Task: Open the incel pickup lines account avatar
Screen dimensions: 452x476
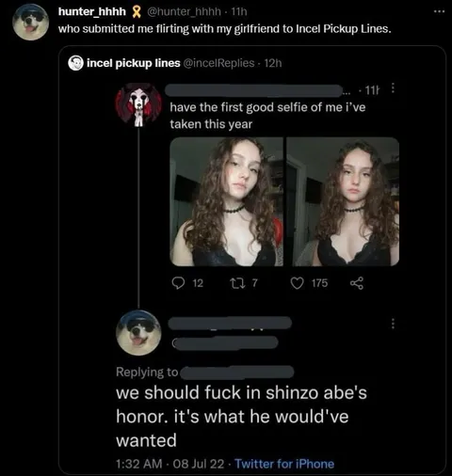Action: click(x=75, y=63)
